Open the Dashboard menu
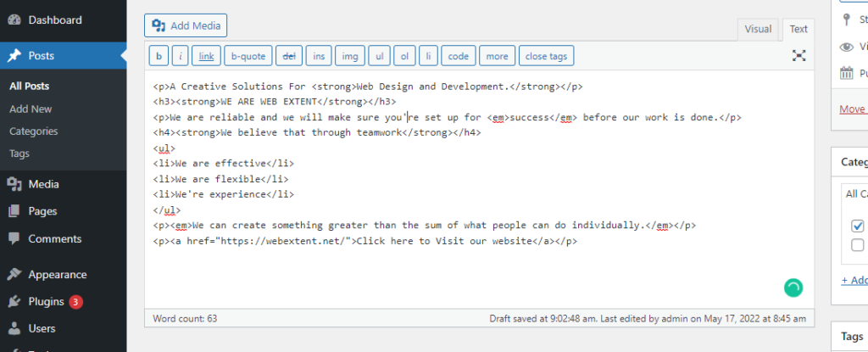The height and width of the screenshot is (352, 868). pyautogui.click(x=63, y=20)
